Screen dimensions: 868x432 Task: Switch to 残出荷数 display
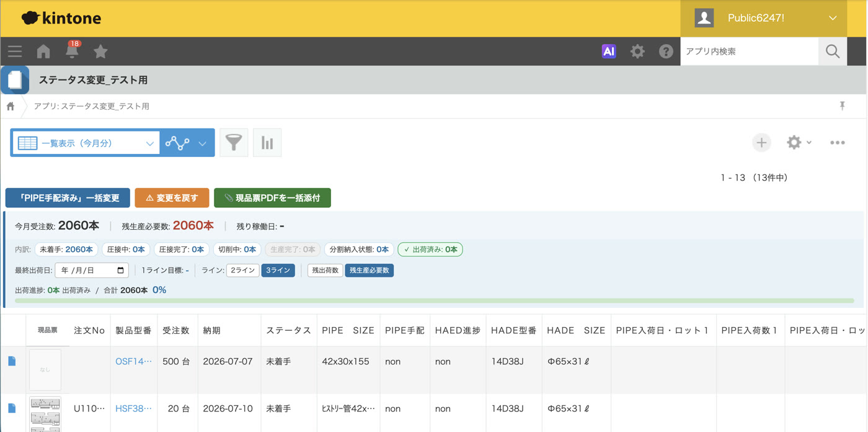(x=325, y=271)
